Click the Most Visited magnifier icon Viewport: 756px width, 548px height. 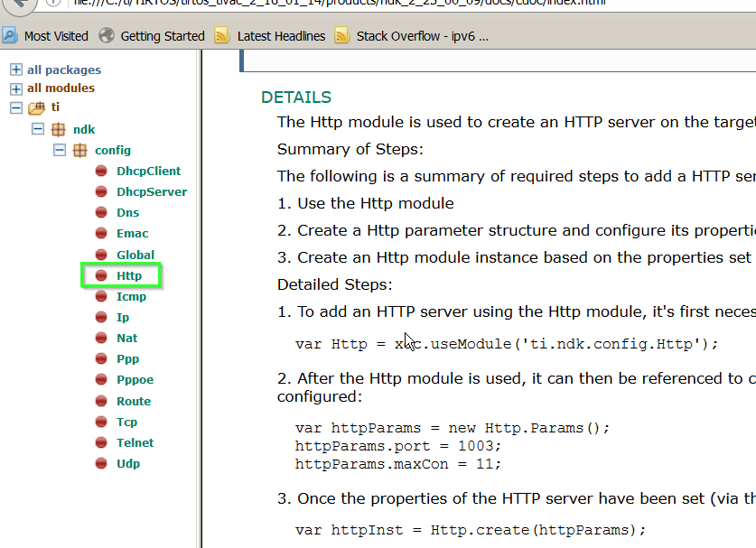pos(10,36)
